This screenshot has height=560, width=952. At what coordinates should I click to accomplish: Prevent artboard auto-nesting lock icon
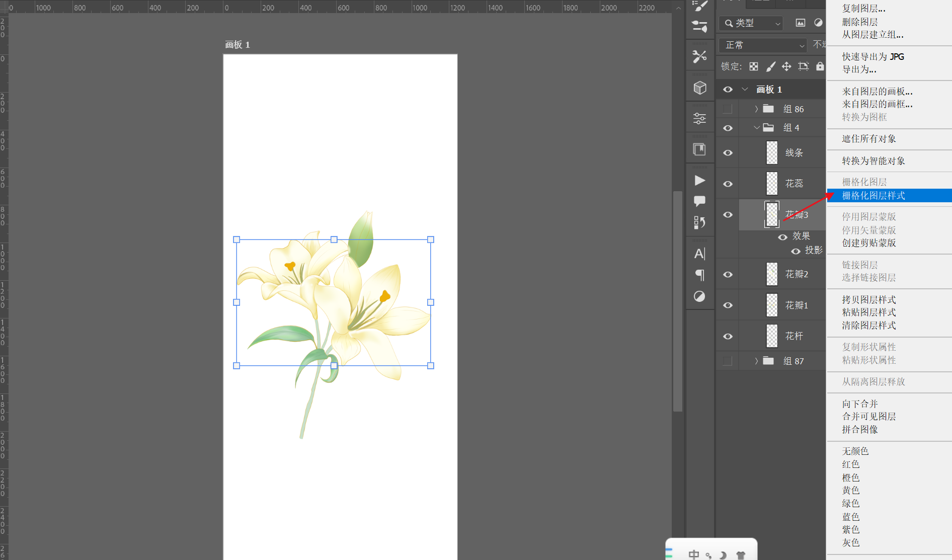[x=804, y=66]
